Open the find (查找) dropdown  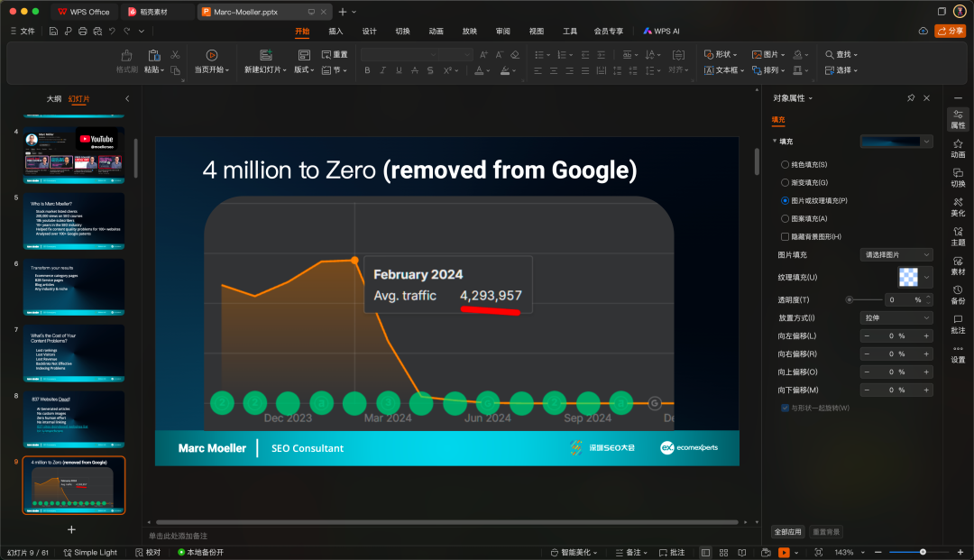tap(841, 55)
